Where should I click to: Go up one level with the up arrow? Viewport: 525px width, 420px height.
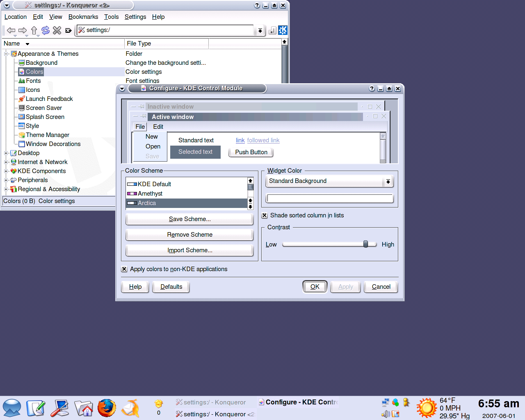(34, 30)
